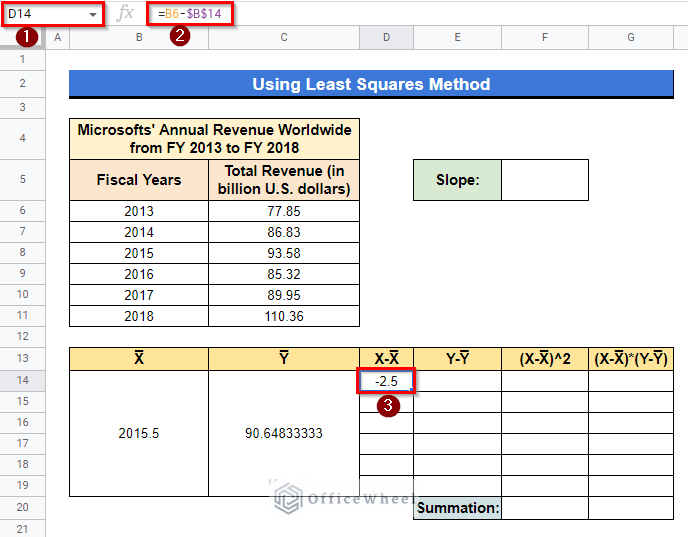Select revenue cell 77.85

pos(284,211)
